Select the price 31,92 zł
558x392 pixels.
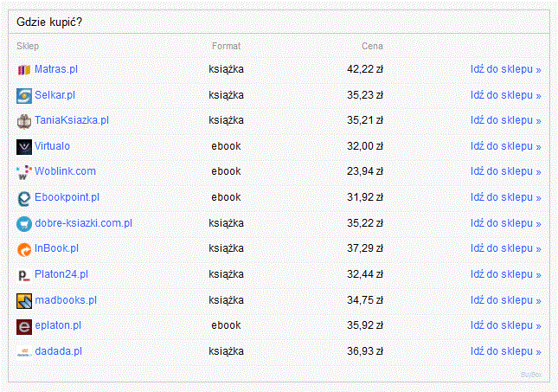pyautogui.click(x=365, y=197)
